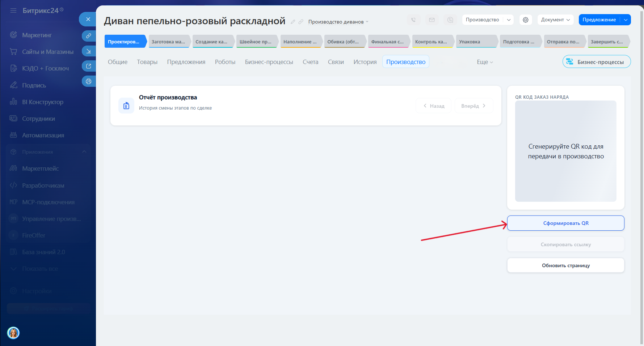Open Производство диванов pipeline dropdown
The height and width of the screenshot is (346, 644).
click(338, 22)
